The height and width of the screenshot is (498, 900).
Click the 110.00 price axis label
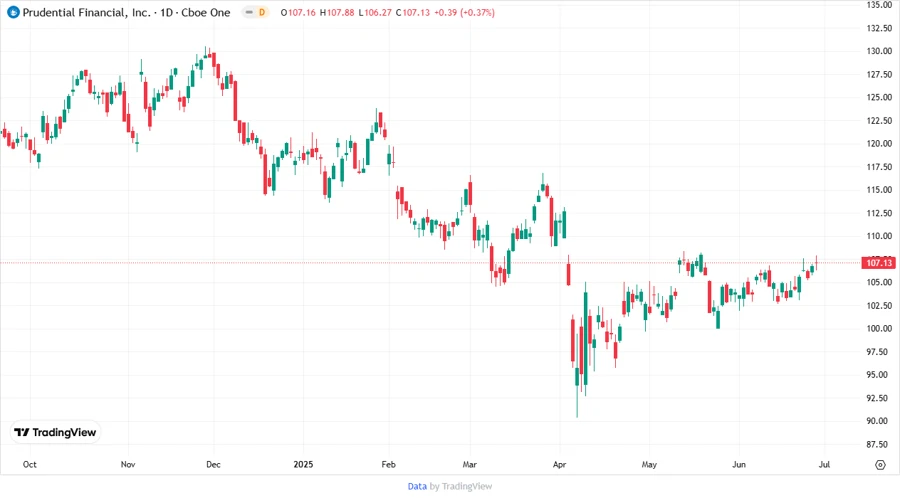(x=879, y=236)
